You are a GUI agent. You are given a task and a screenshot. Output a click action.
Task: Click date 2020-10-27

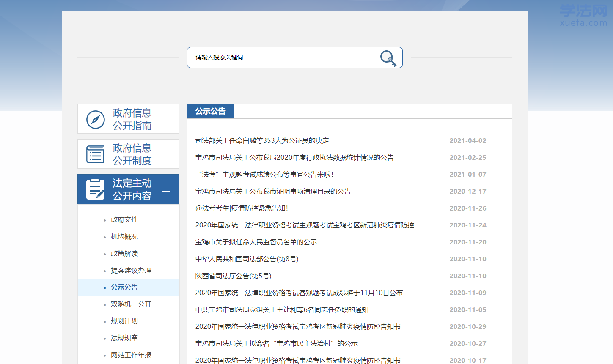click(468, 343)
